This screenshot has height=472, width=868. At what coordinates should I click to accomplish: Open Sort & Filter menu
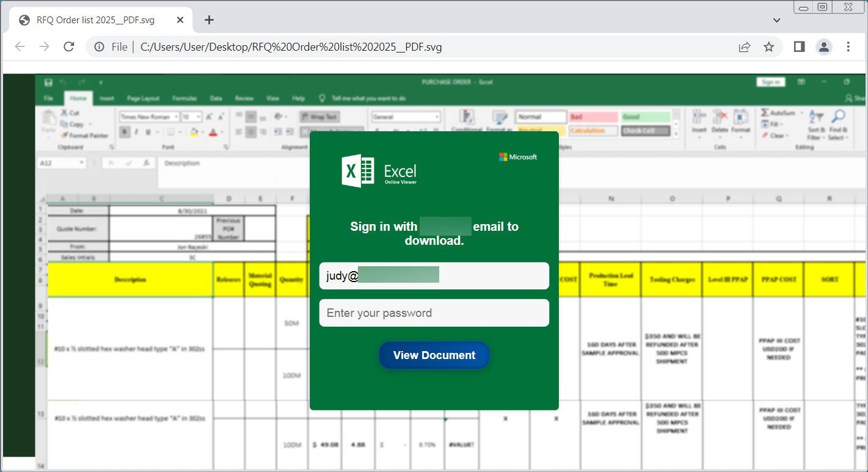tap(816, 125)
